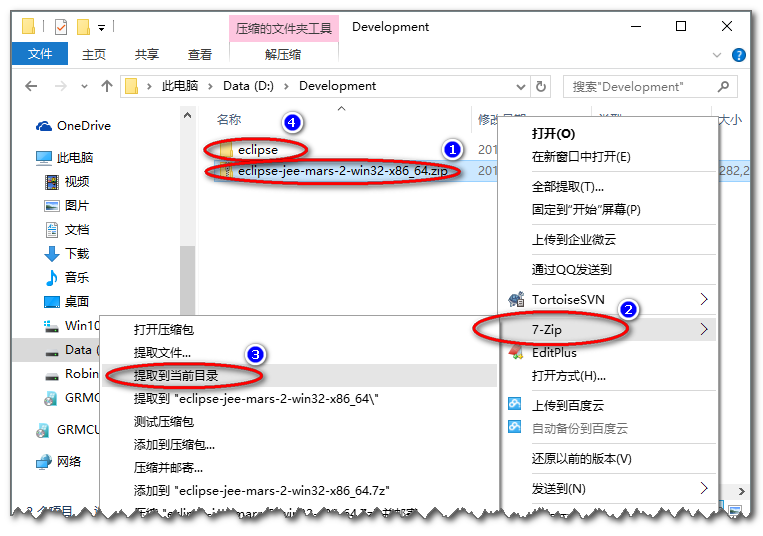Open the recent locations dropdown arrow
This screenshot has width=763, height=536.
click(84, 87)
